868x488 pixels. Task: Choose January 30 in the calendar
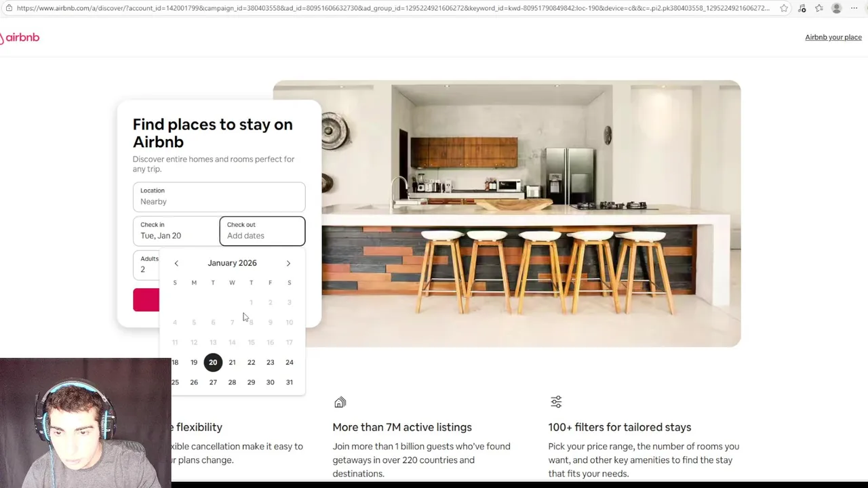270,382
